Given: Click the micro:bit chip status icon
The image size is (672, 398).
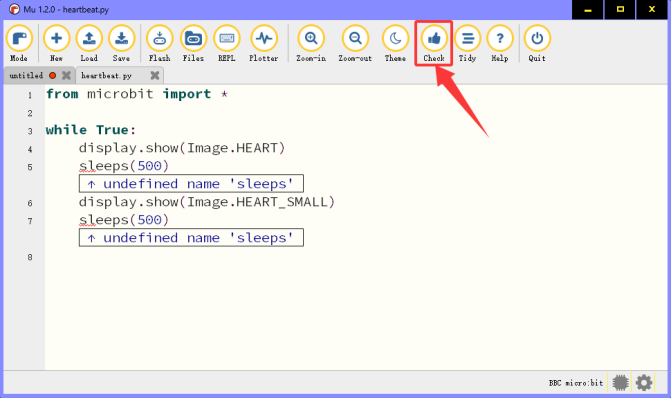Looking at the screenshot, I should tap(620, 383).
